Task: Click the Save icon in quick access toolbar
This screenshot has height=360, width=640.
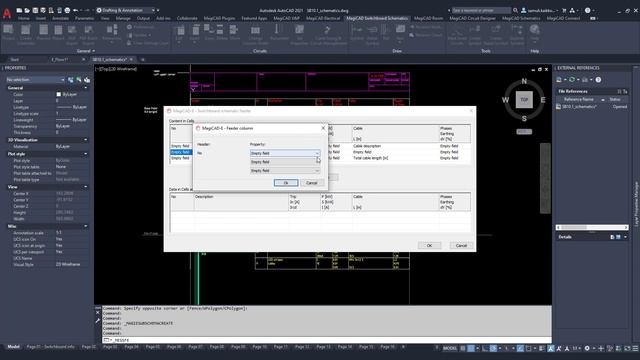Action: (35, 10)
